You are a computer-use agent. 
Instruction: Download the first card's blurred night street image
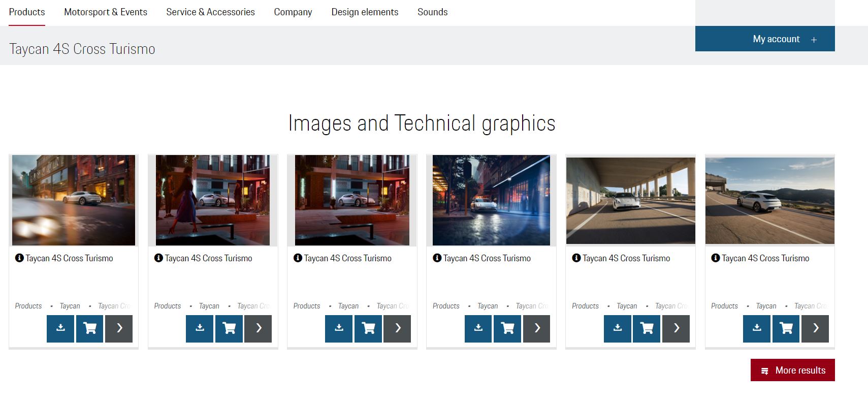(60, 328)
